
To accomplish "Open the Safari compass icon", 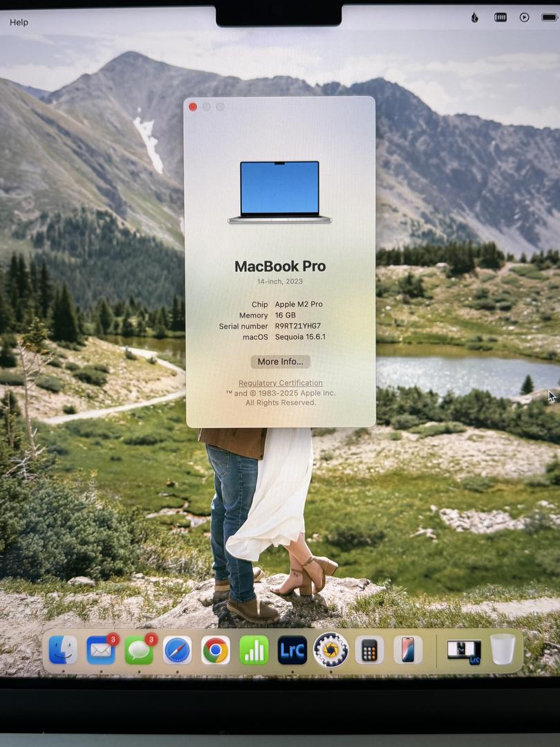I will point(178,650).
